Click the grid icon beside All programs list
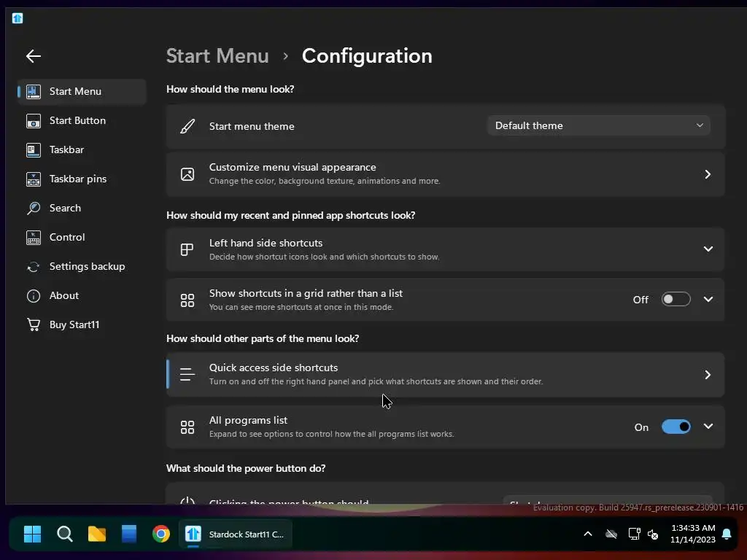 tap(187, 427)
